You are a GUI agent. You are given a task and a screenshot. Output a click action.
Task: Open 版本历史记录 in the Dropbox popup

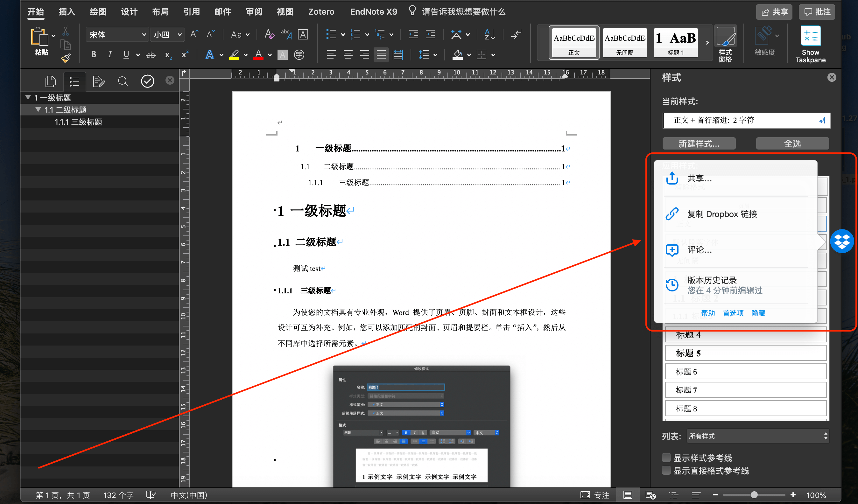pyautogui.click(x=735, y=285)
